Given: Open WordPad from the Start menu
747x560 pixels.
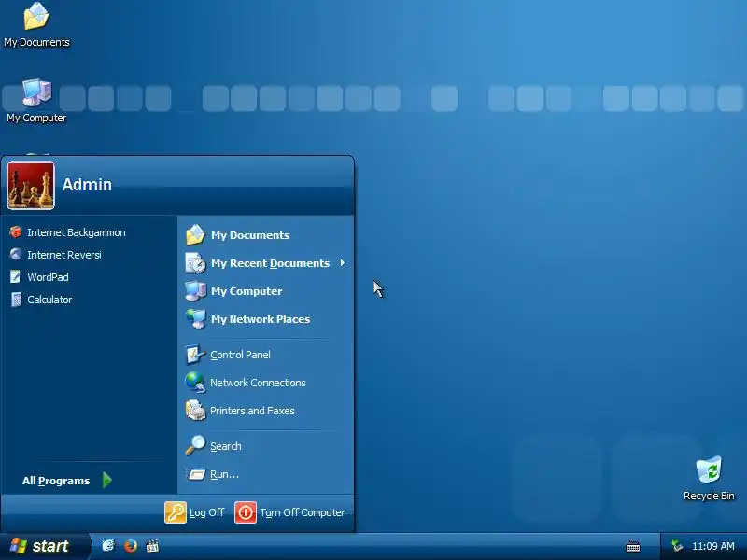Looking at the screenshot, I should coord(89,277).
